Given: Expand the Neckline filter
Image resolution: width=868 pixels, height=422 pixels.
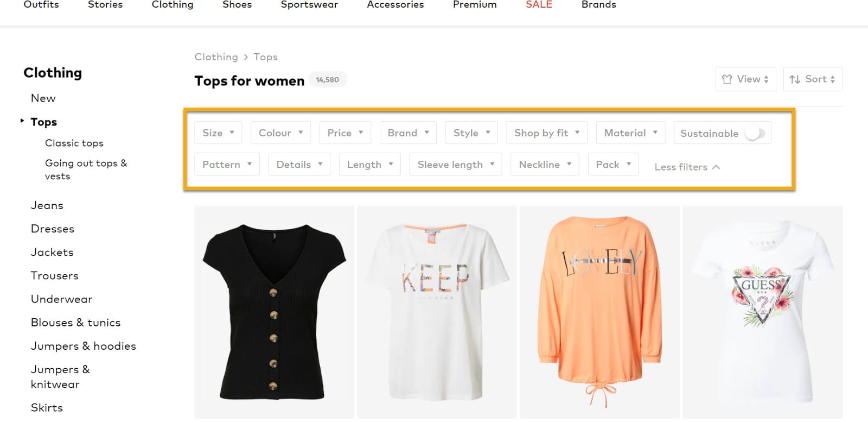Looking at the screenshot, I should tap(545, 164).
